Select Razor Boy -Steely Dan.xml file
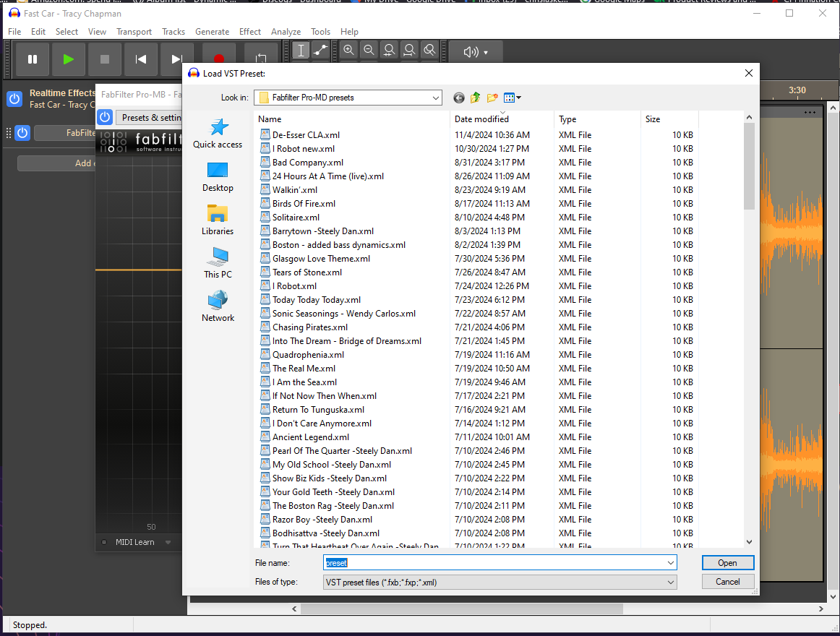This screenshot has width=840, height=636. [322, 520]
